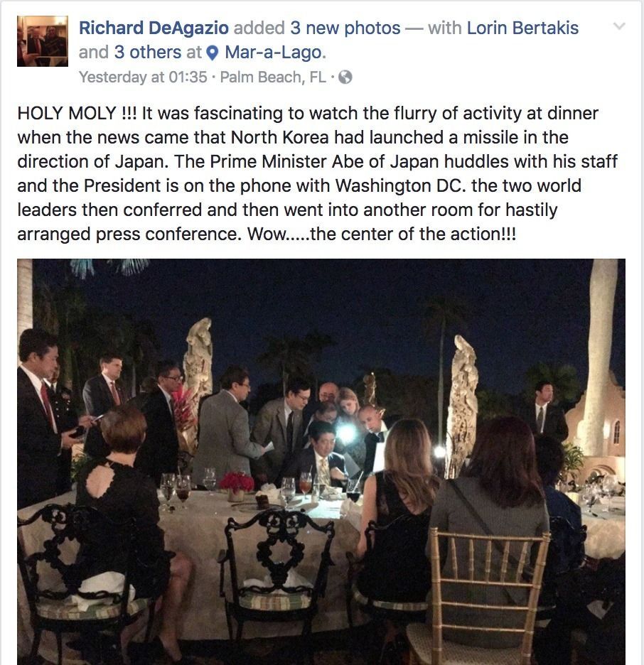Viewport: 644px width, 665px height.
Task: Expand the post options chevron menu
Action: click(x=619, y=27)
